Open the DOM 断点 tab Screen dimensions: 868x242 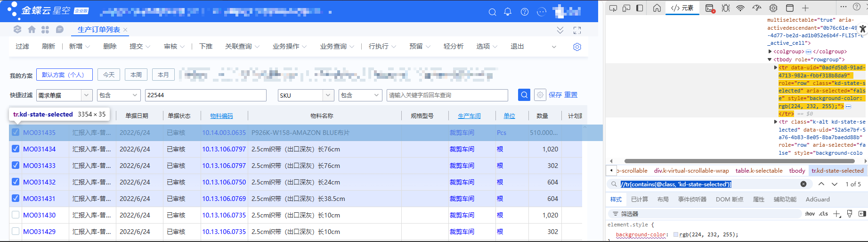click(730, 200)
